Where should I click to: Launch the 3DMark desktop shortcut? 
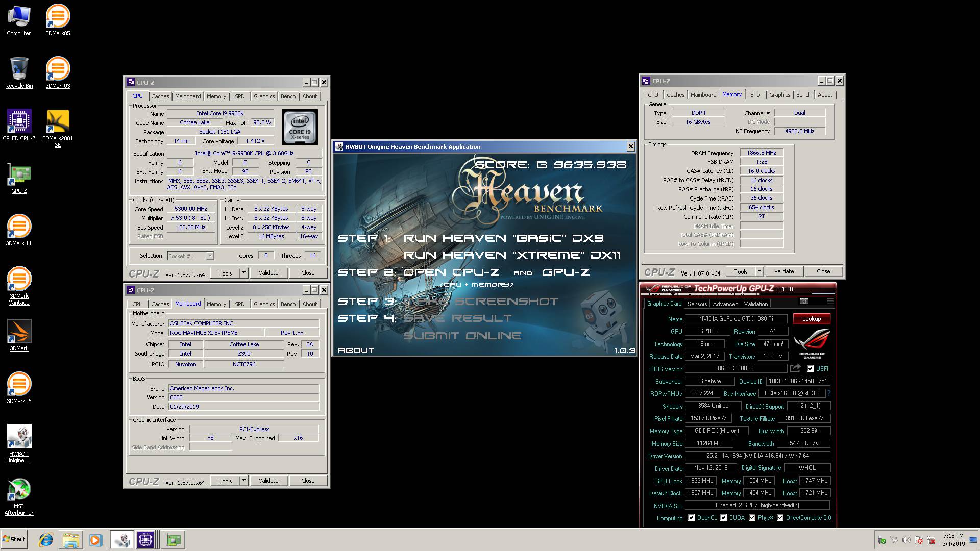pyautogui.click(x=19, y=336)
